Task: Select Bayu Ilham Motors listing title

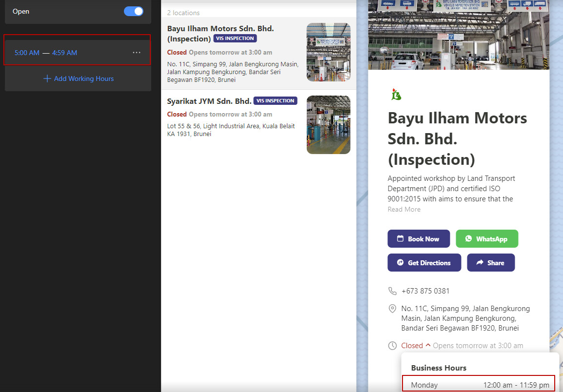Action: click(221, 33)
